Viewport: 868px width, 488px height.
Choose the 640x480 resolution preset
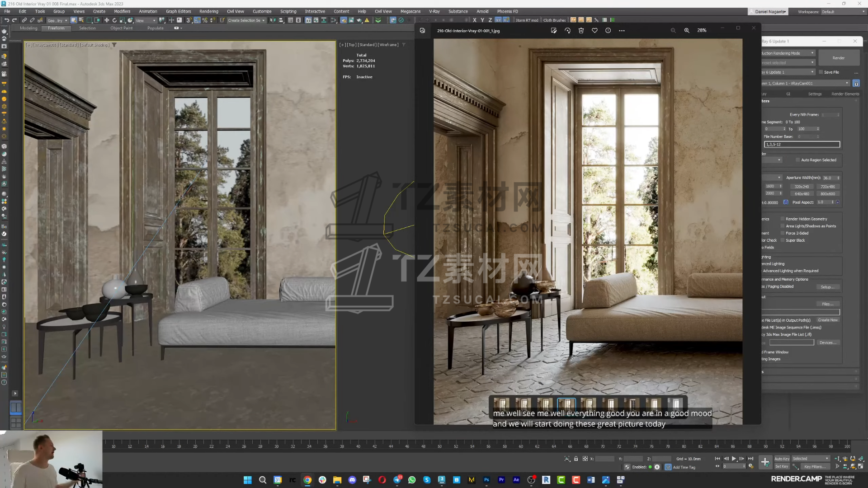point(802,194)
